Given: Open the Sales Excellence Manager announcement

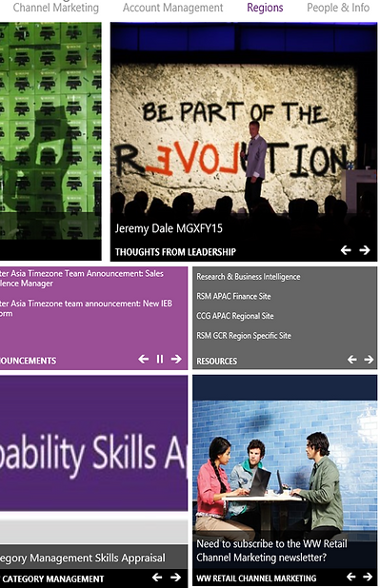Looking at the screenshot, I should pyautogui.click(x=82, y=278).
